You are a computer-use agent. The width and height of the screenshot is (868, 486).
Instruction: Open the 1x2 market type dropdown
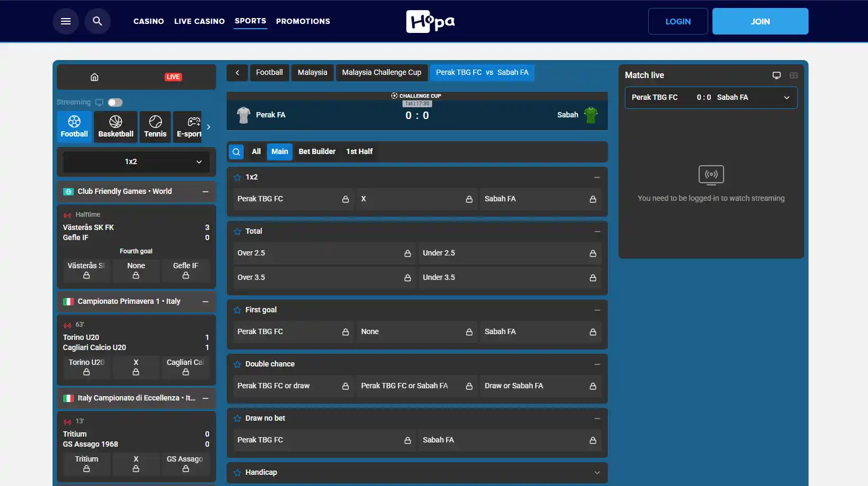click(136, 162)
